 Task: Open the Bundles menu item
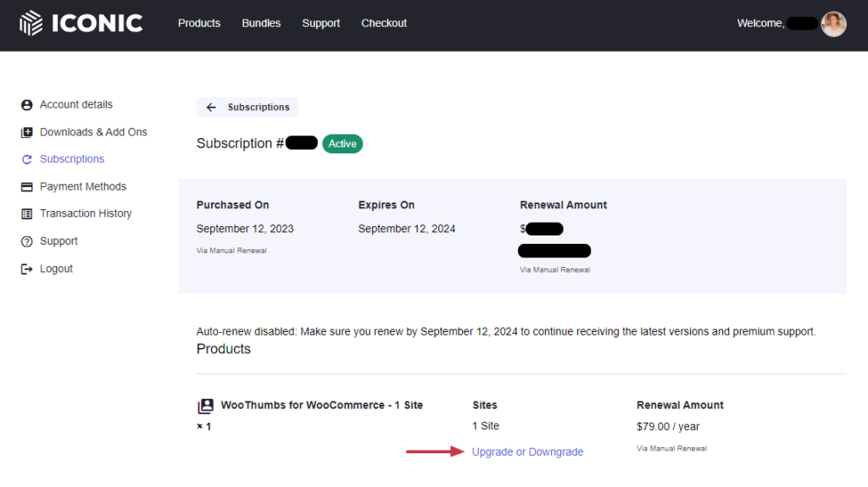point(261,23)
